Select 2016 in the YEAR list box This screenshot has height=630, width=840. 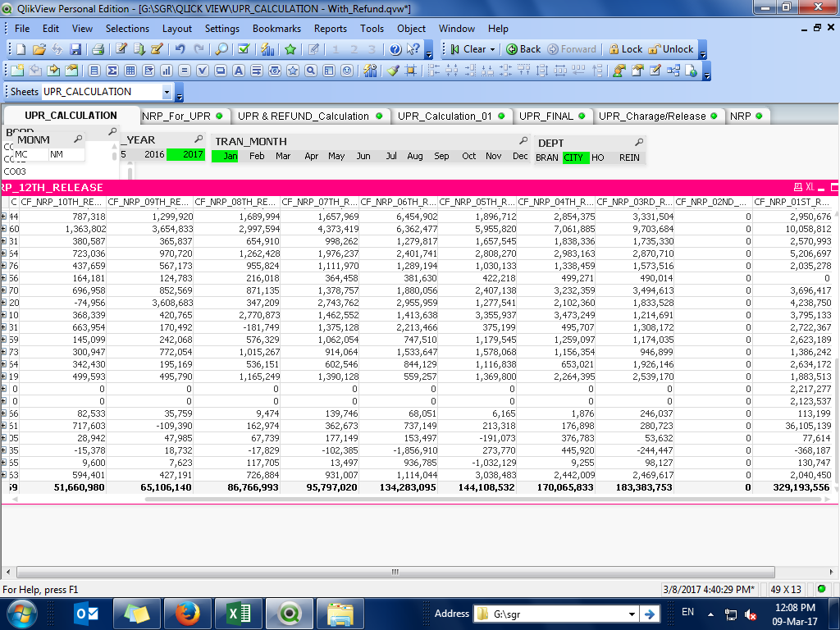coord(154,154)
